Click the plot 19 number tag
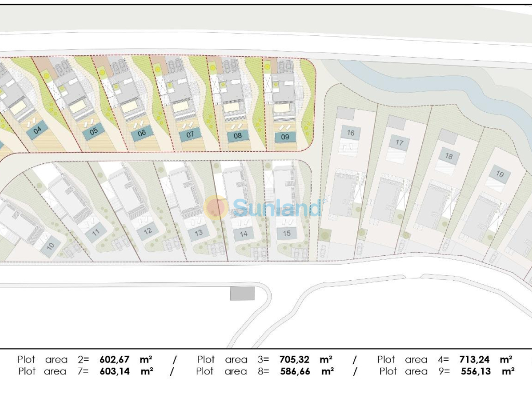 tap(500, 174)
